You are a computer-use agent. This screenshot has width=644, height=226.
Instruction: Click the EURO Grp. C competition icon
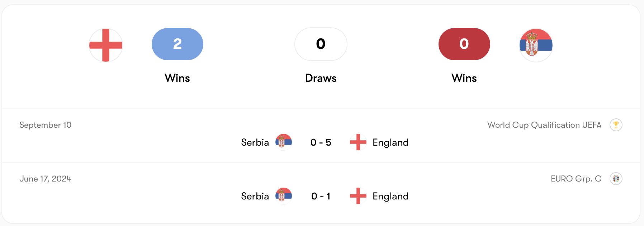pos(616,179)
